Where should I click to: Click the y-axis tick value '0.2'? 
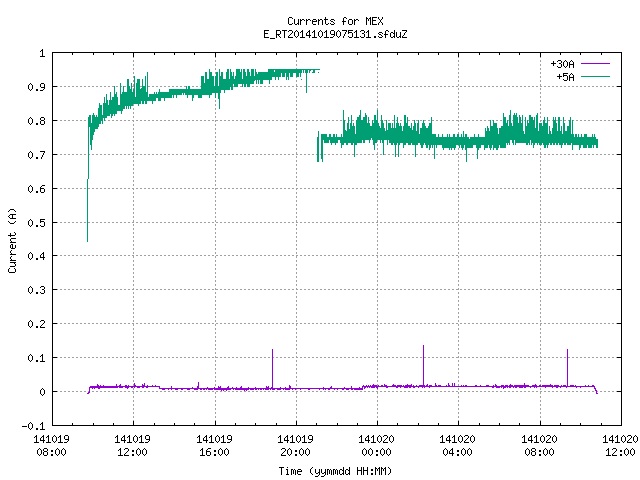36,324
